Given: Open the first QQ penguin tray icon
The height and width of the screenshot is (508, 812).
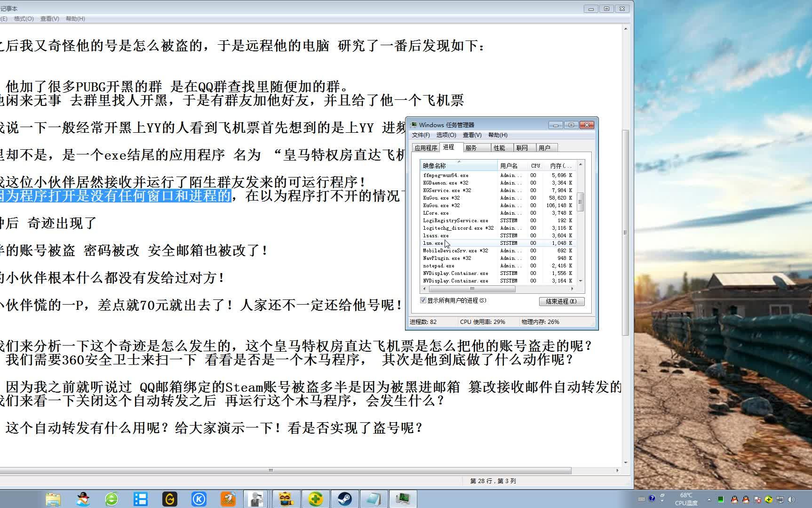Looking at the screenshot, I should 734,500.
